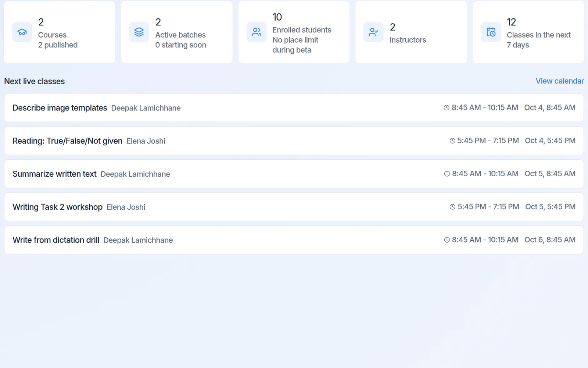Click clock icon in Summarize written text row
The height and width of the screenshot is (368, 588).
pos(447,174)
